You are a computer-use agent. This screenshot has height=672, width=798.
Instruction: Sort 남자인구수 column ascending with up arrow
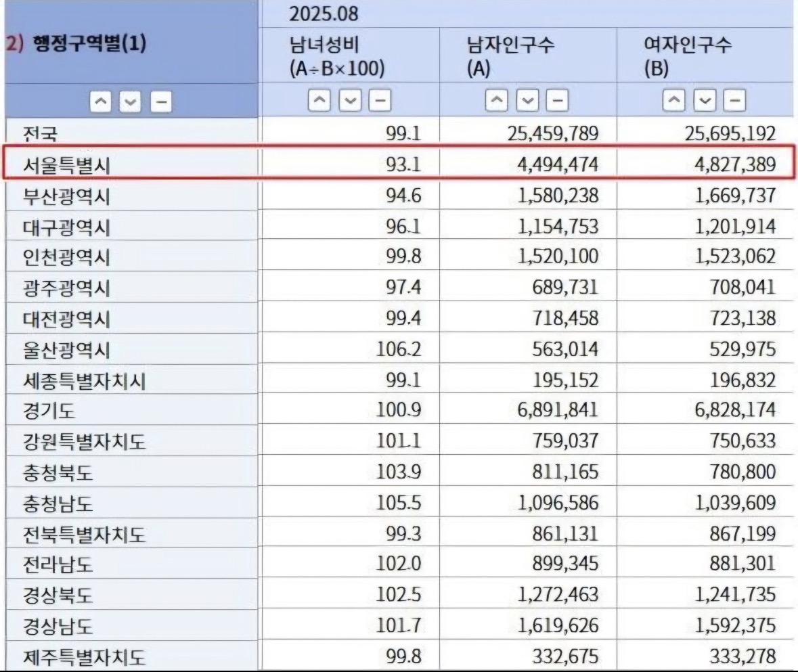496,101
